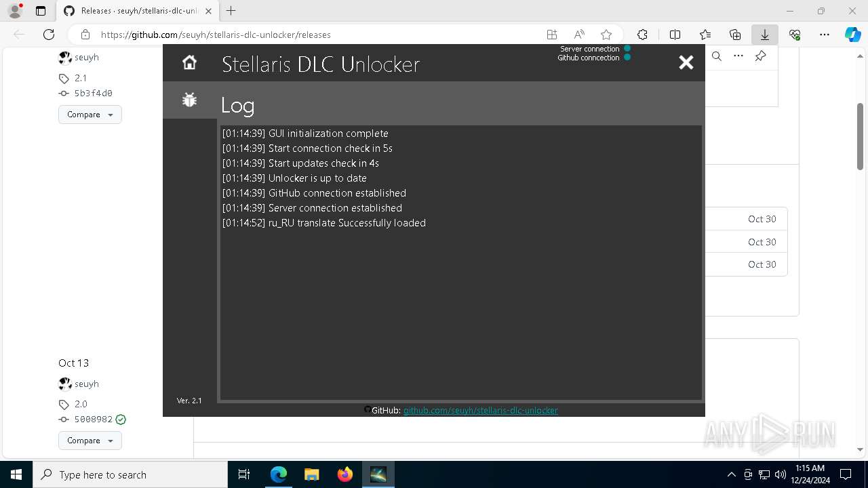
Task: View site information lock icon
Action: 85,35
